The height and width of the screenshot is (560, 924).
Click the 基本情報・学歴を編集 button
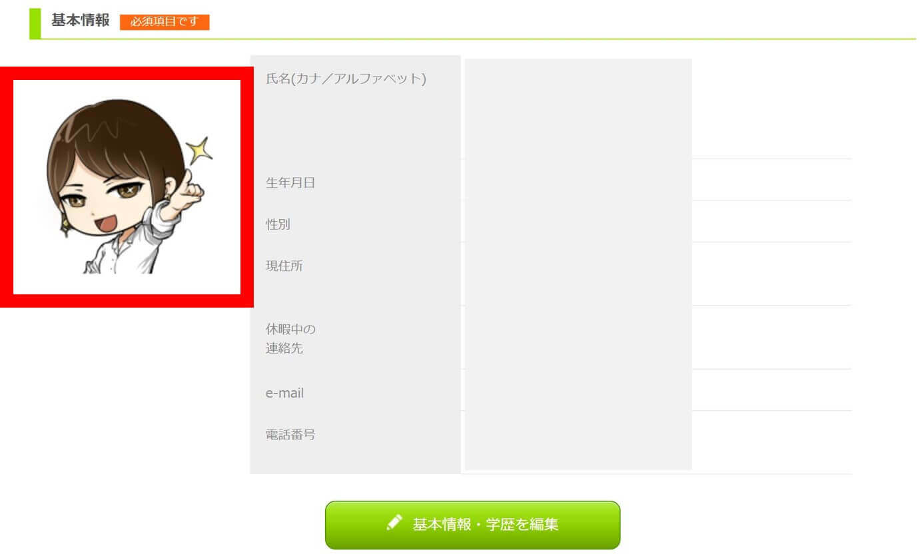472,525
